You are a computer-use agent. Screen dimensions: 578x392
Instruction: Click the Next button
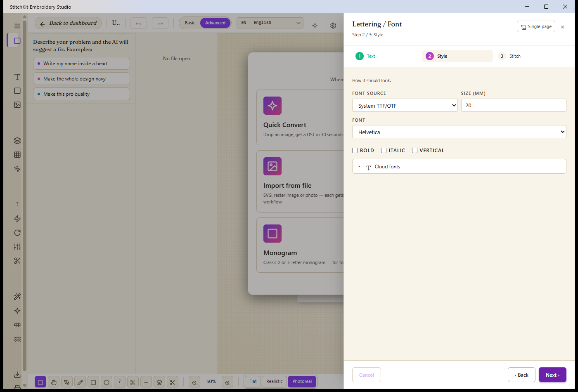[x=552, y=375]
